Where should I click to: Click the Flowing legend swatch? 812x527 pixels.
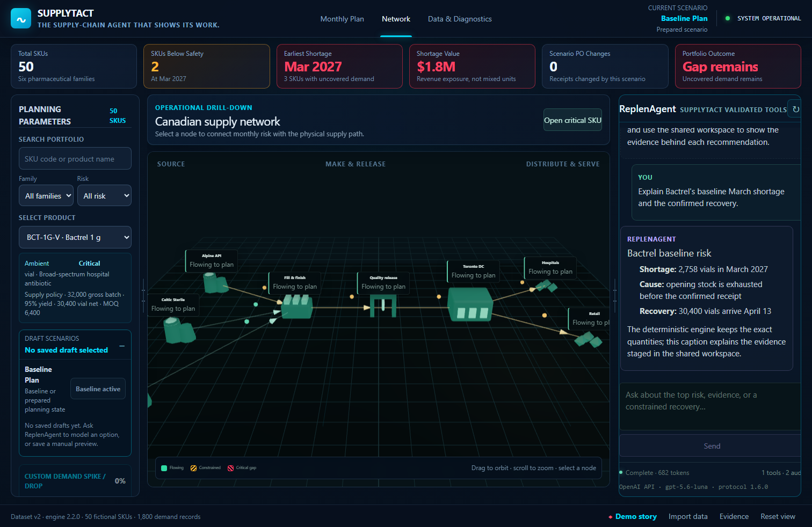click(164, 468)
